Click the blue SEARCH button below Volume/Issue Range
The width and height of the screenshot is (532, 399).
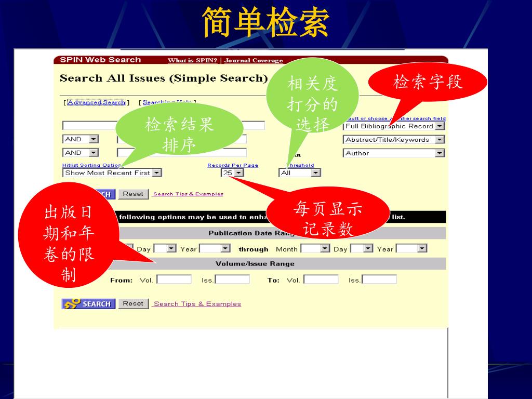[x=88, y=303]
